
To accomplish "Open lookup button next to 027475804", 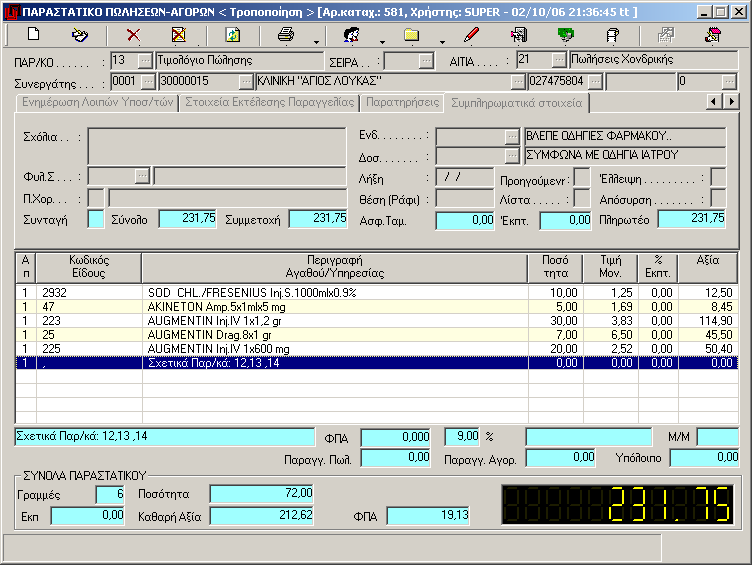I will pyautogui.click(x=595, y=82).
